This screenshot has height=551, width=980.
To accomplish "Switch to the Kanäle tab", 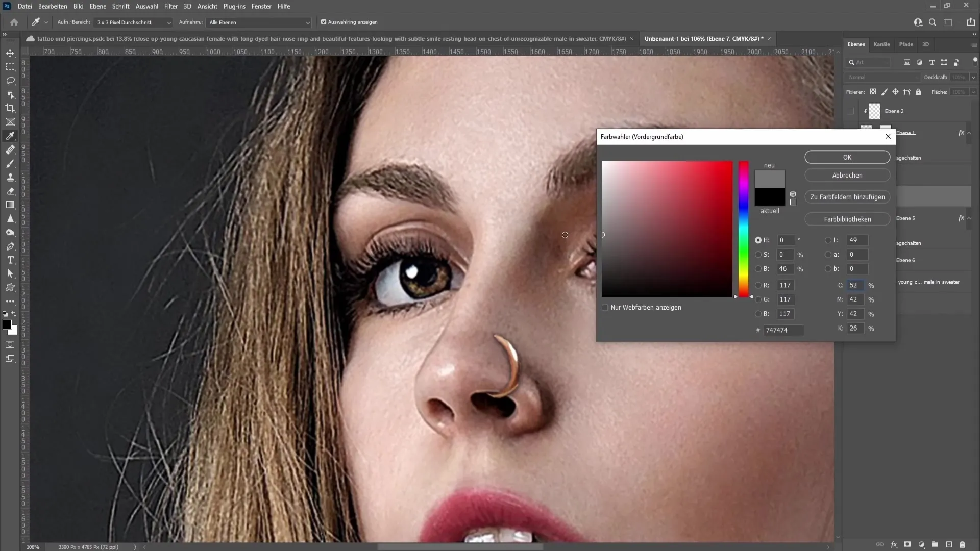I will 881,44.
